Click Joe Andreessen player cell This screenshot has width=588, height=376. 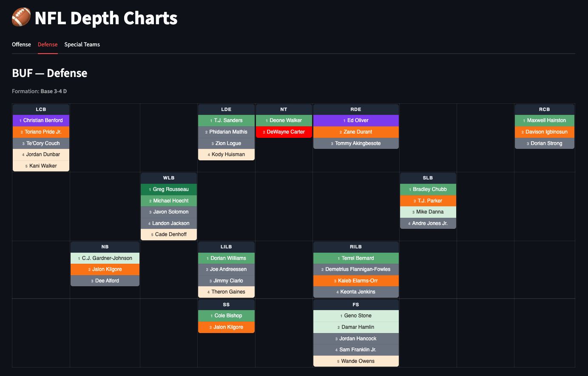click(x=226, y=269)
